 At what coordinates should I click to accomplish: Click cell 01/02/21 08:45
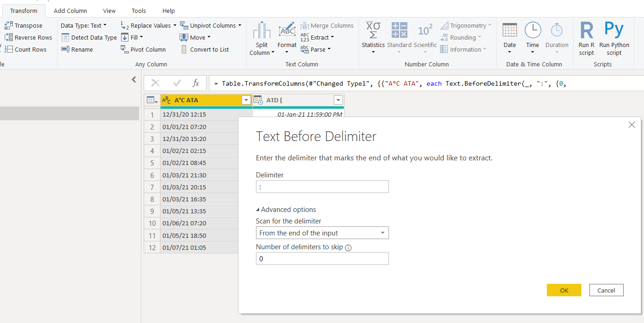click(x=199, y=163)
